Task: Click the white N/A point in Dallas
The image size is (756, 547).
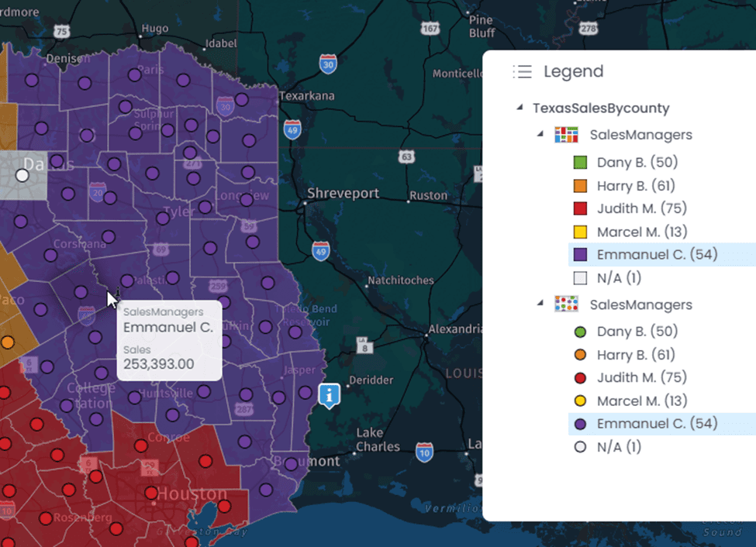Action: [x=22, y=175]
